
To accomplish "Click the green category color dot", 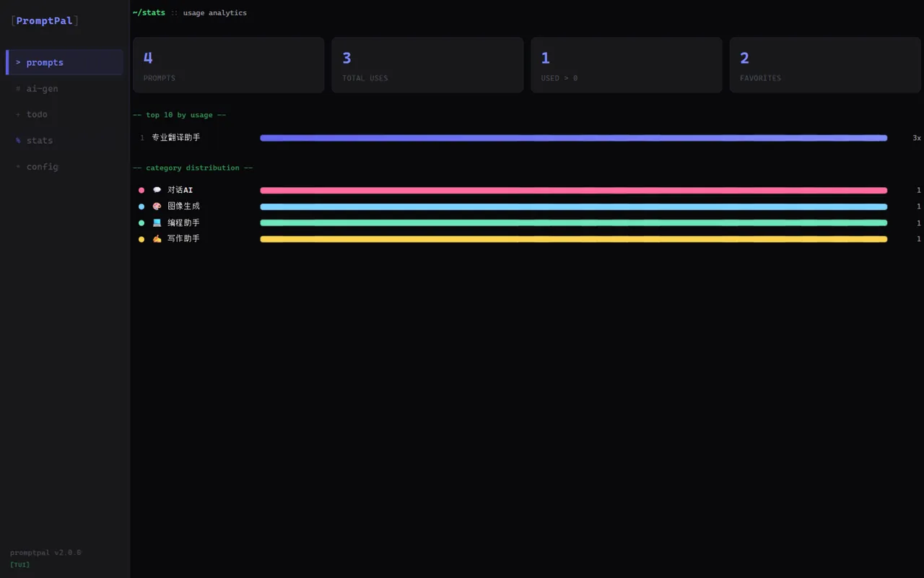I will pos(141,223).
